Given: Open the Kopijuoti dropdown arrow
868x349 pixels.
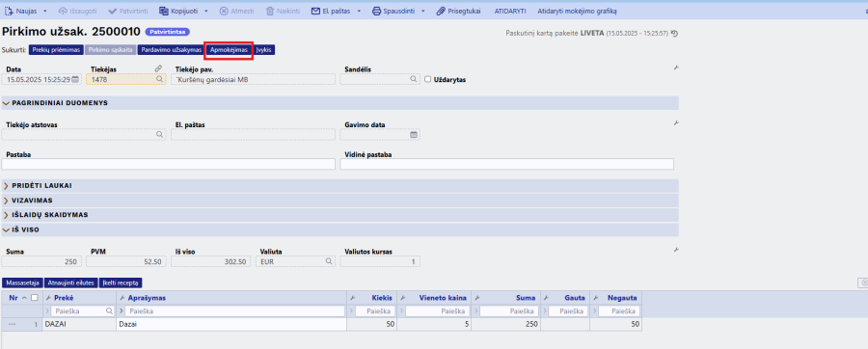Looking at the screenshot, I should coord(206,11).
